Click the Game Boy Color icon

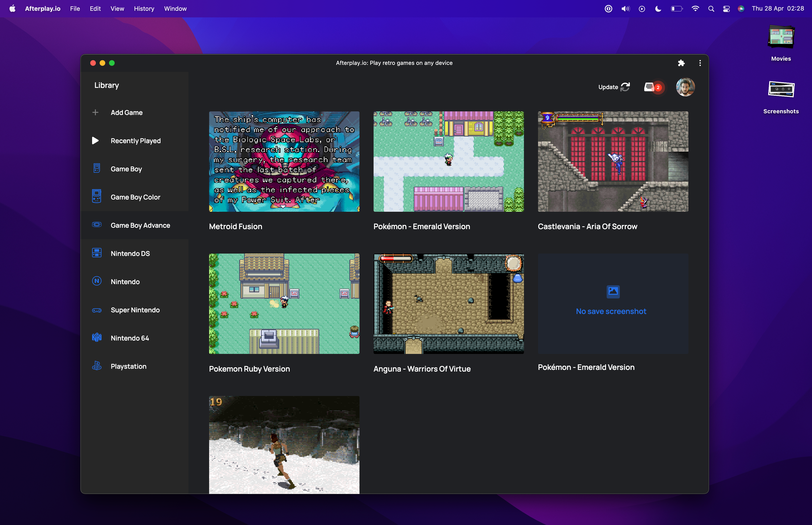(x=96, y=197)
